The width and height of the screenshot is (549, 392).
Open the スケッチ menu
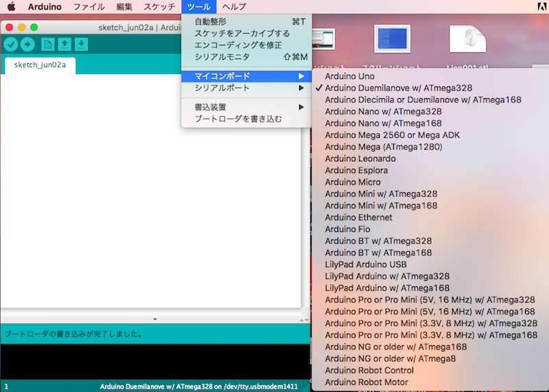159,7
